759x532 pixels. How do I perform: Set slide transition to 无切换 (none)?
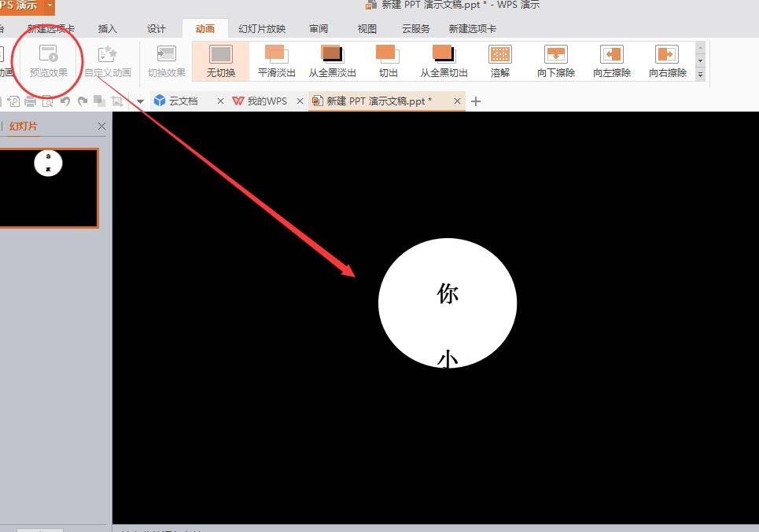point(220,60)
